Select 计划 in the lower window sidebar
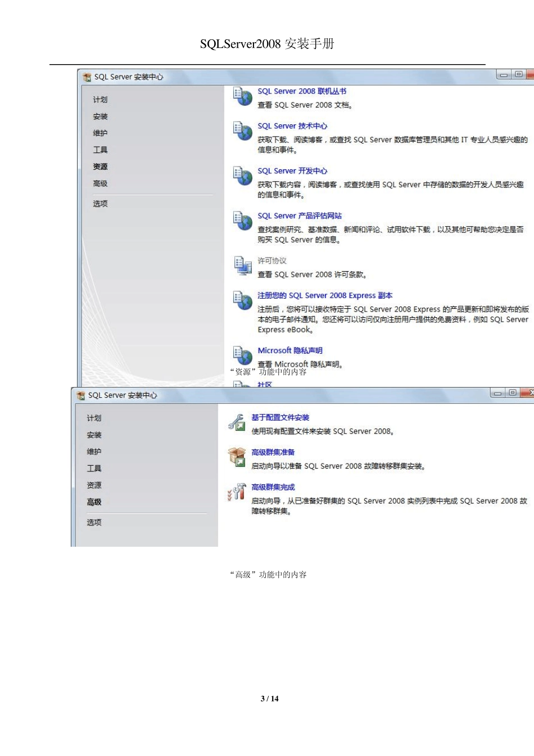 click(x=94, y=418)
